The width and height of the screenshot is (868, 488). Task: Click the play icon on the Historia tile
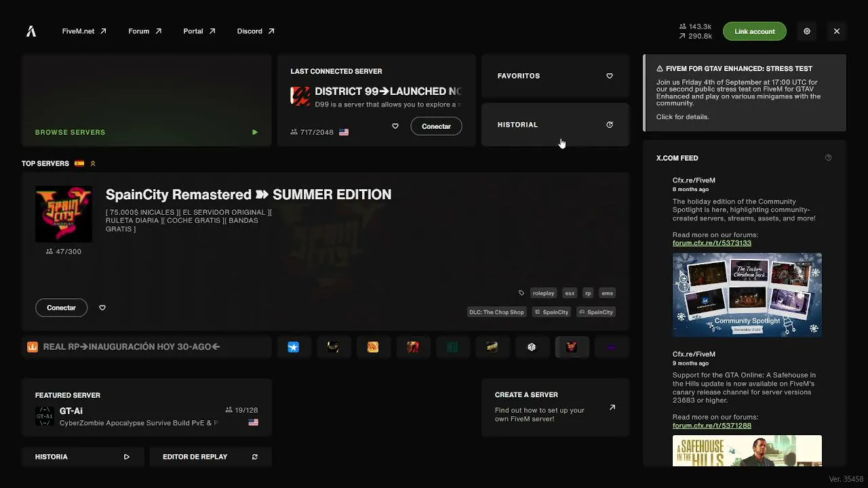click(127, 457)
